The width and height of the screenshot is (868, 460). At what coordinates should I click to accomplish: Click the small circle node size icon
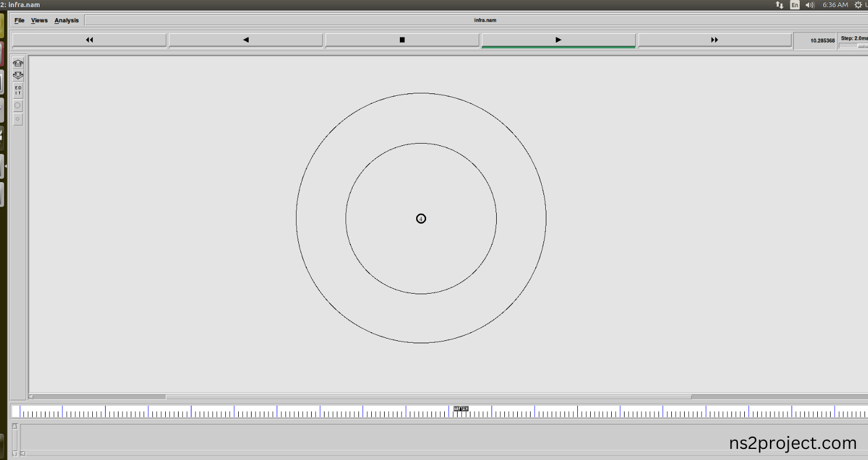[x=18, y=119]
